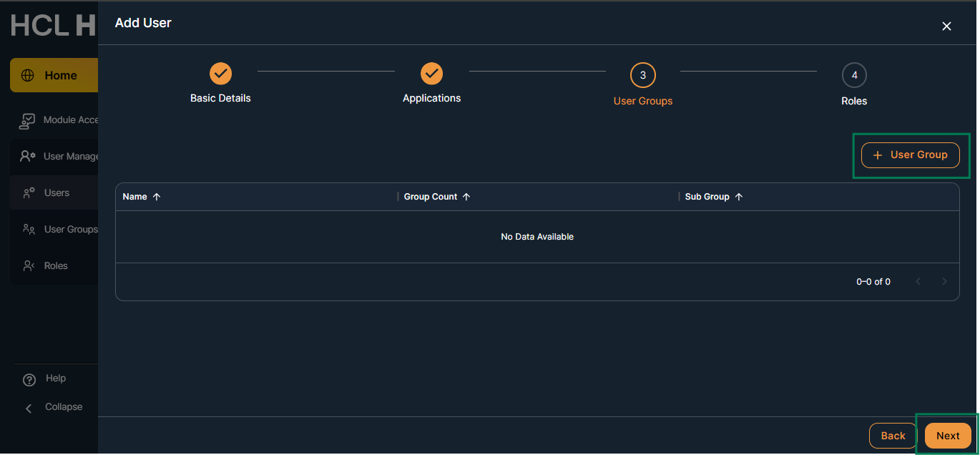Add a new User Group
This screenshot has width=980, height=455.
[x=910, y=155]
